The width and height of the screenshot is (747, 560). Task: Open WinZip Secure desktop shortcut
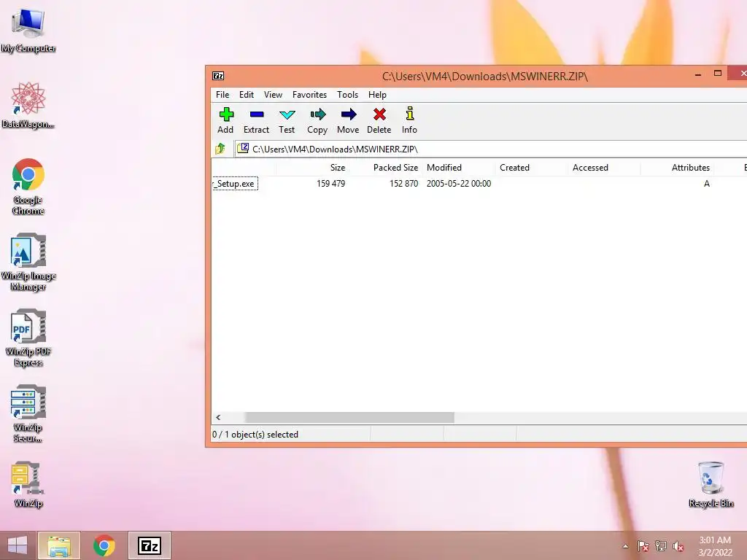click(x=28, y=413)
